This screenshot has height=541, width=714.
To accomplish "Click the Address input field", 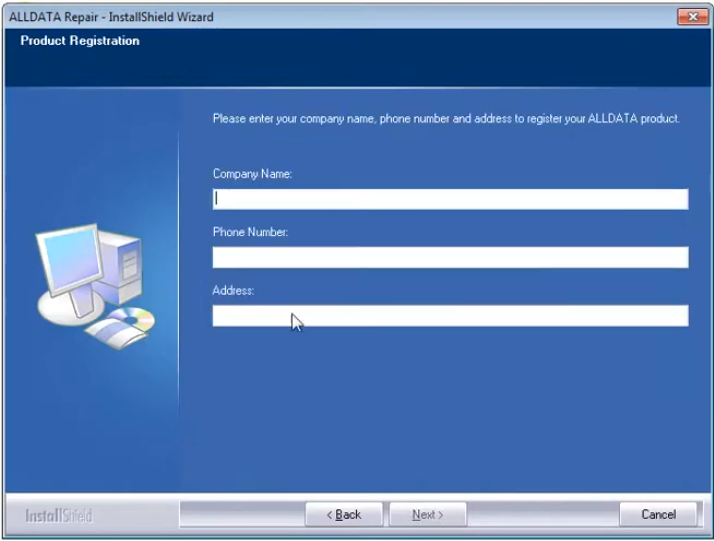I will (x=450, y=316).
